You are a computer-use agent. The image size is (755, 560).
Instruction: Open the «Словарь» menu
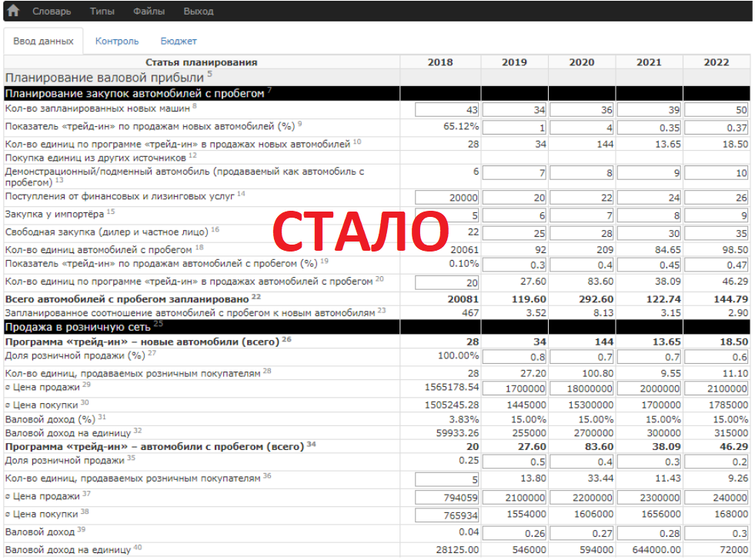50,11
